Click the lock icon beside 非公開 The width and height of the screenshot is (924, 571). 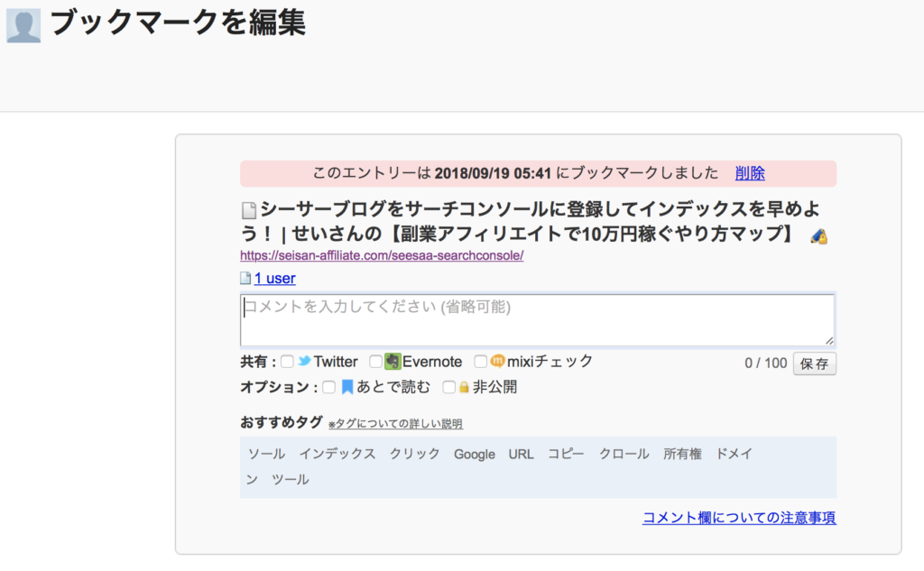[462, 386]
